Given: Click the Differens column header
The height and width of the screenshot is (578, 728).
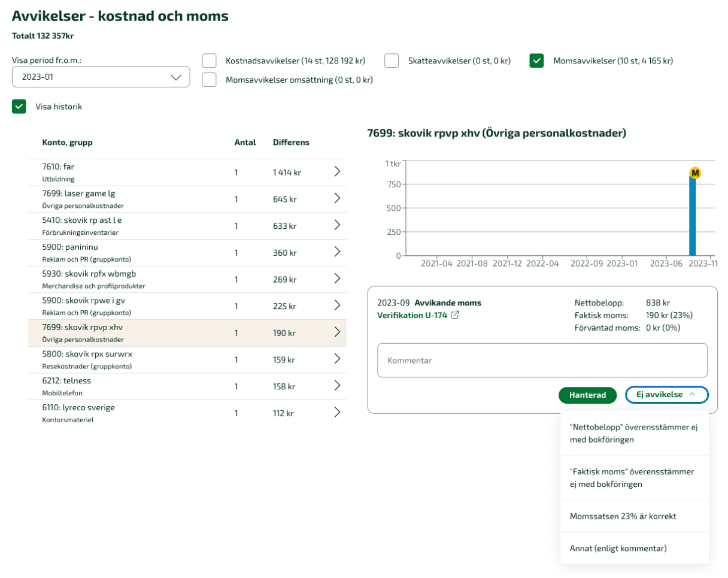Looking at the screenshot, I should click(x=291, y=142).
